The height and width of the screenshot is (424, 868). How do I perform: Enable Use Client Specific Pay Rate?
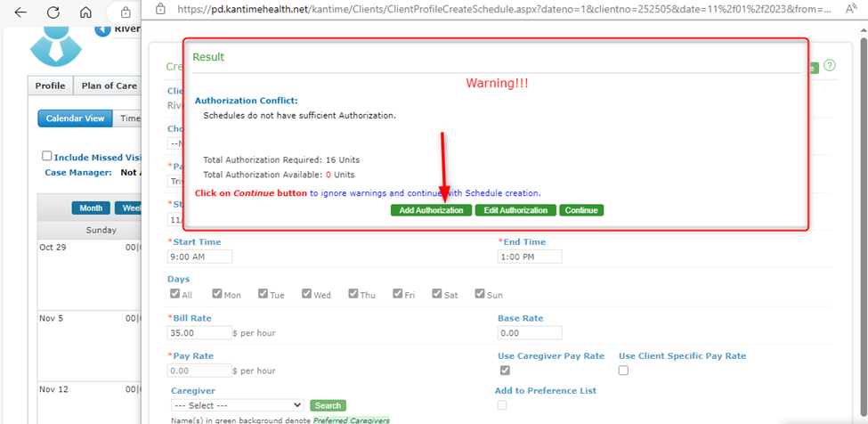623,371
